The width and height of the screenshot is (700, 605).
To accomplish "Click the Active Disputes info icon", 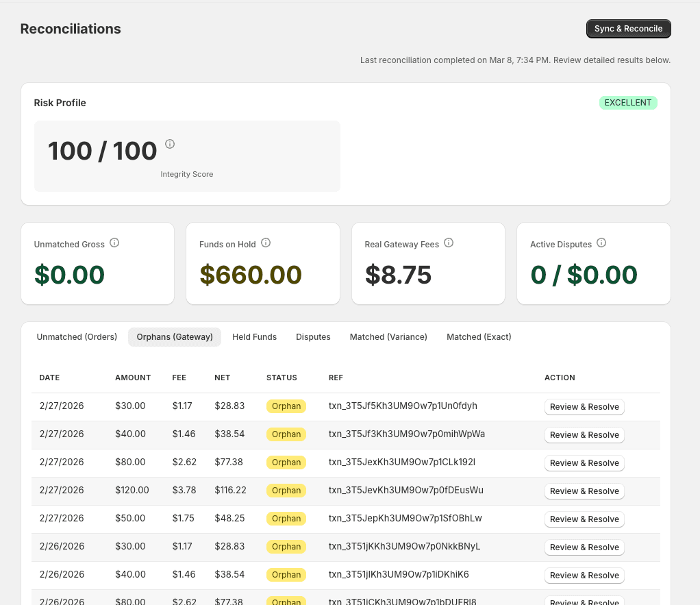I will 601,242.
